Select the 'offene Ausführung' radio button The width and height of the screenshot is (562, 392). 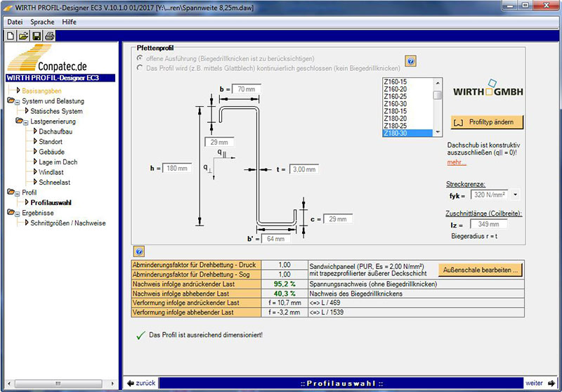tap(140, 58)
